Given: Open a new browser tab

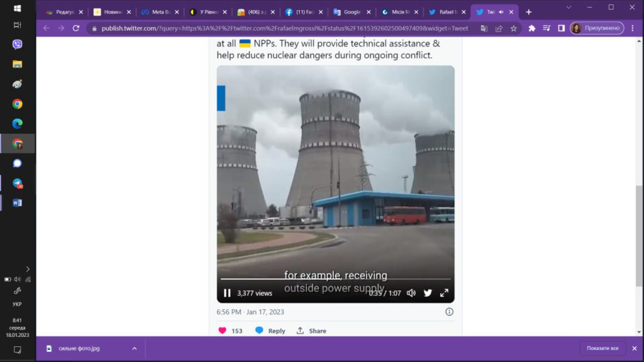Looking at the screenshot, I should point(528,12).
